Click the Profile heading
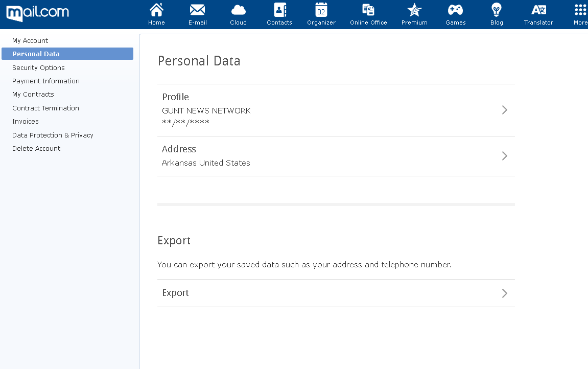588x369 pixels. pyautogui.click(x=176, y=97)
